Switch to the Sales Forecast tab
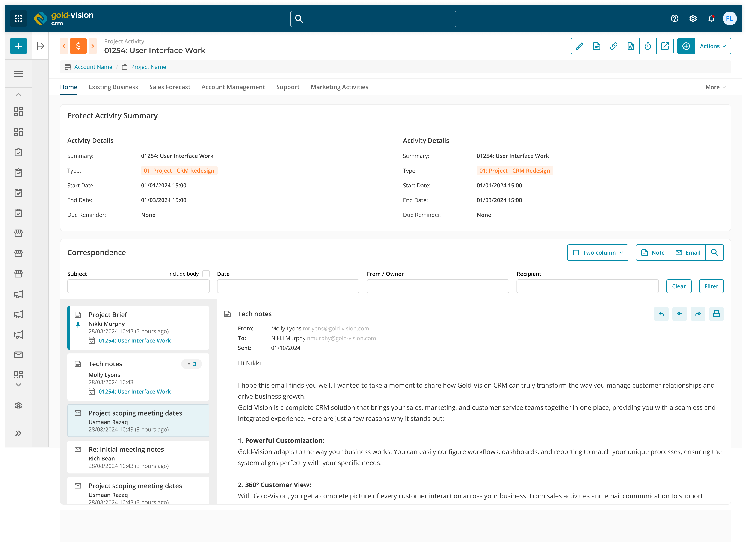Image resolution: width=747 pixels, height=560 pixels. pyautogui.click(x=169, y=87)
